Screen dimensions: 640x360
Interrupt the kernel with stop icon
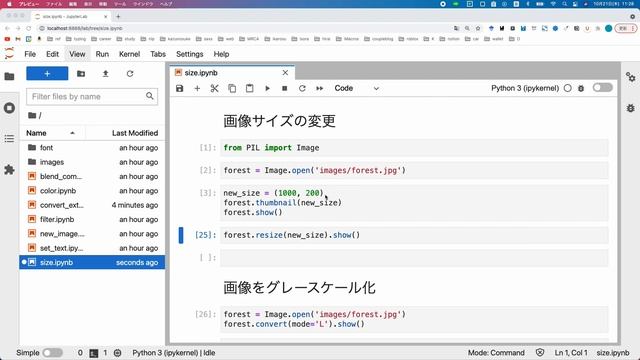point(285,88)
